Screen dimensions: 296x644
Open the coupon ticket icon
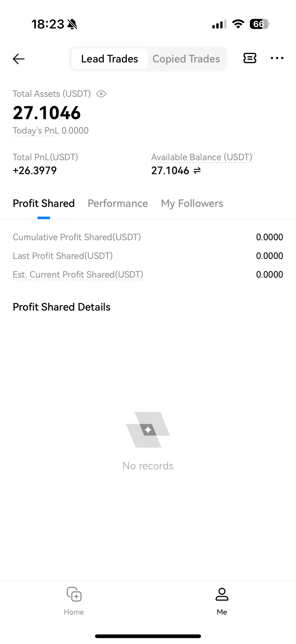click(250, 58)
